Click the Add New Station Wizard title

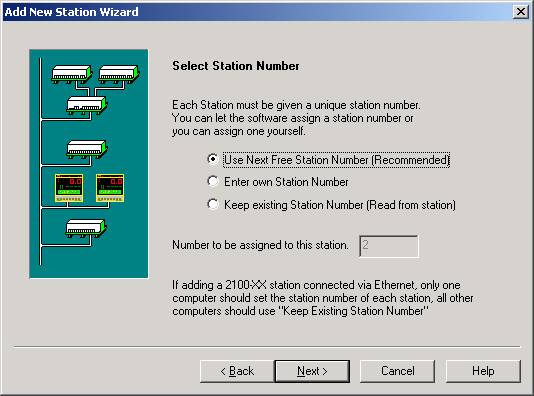tap(72, 12)
